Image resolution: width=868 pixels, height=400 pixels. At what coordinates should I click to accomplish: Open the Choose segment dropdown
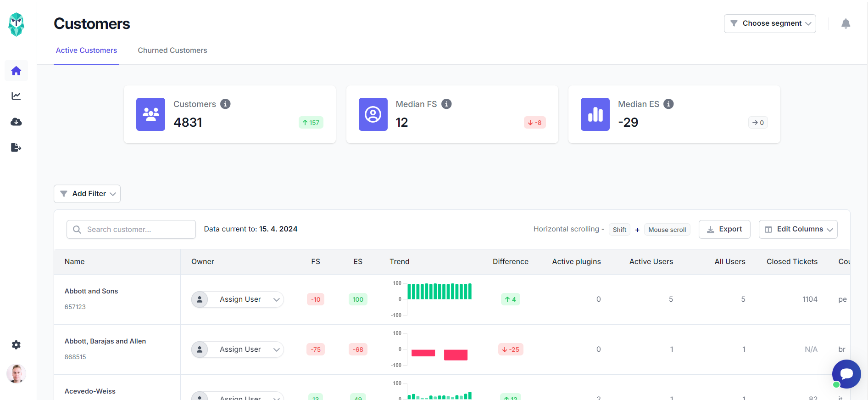point(770,23)
